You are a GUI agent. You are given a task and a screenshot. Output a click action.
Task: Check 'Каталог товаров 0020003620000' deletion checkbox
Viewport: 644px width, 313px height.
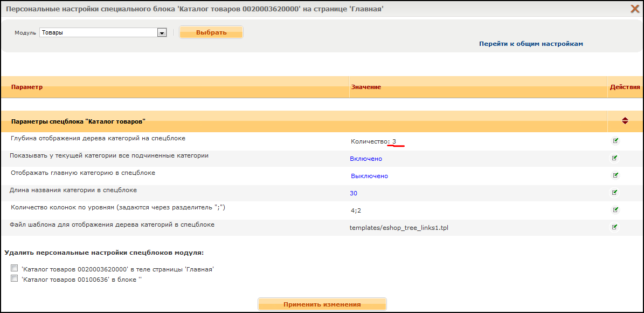click(x=15, y=268)
